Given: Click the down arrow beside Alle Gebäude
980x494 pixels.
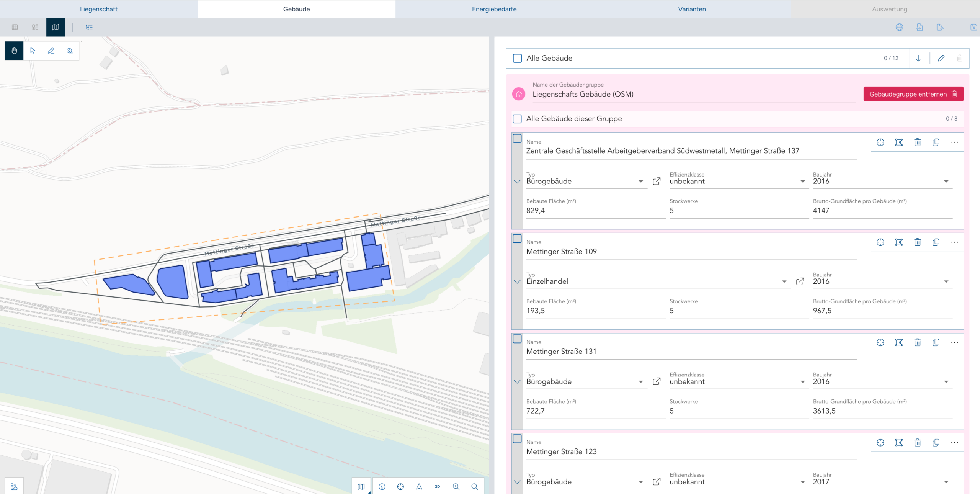Looking at the screenshot, I should (x=918, y=58).
